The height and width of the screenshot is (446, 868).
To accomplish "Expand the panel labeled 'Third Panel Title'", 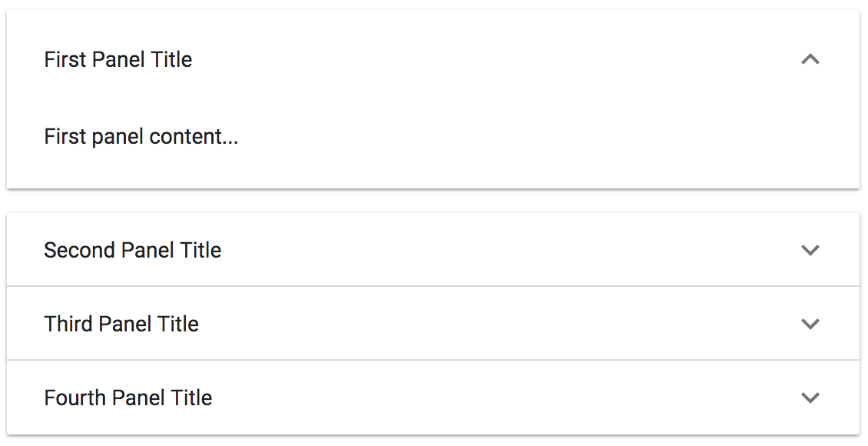I will (121, 324).
